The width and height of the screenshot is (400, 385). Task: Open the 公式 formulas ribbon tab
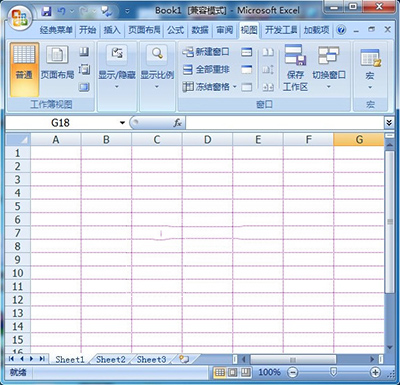click(175, 30)
